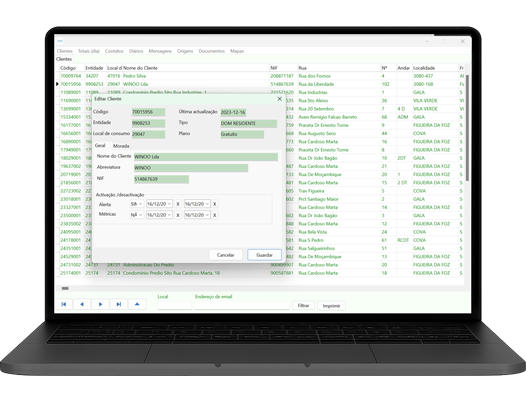
Task: Clear the second Alerta date
Action: [x=215, y=204]
